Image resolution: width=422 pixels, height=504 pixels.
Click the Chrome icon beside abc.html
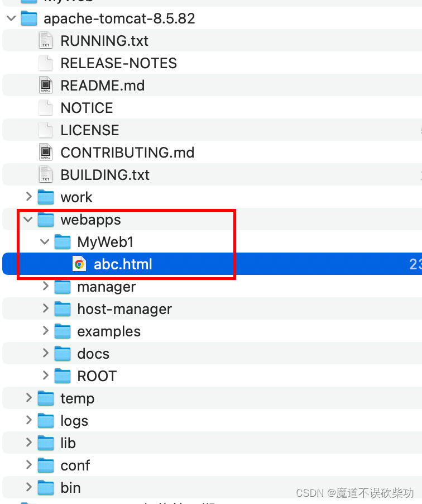point(79,264)
